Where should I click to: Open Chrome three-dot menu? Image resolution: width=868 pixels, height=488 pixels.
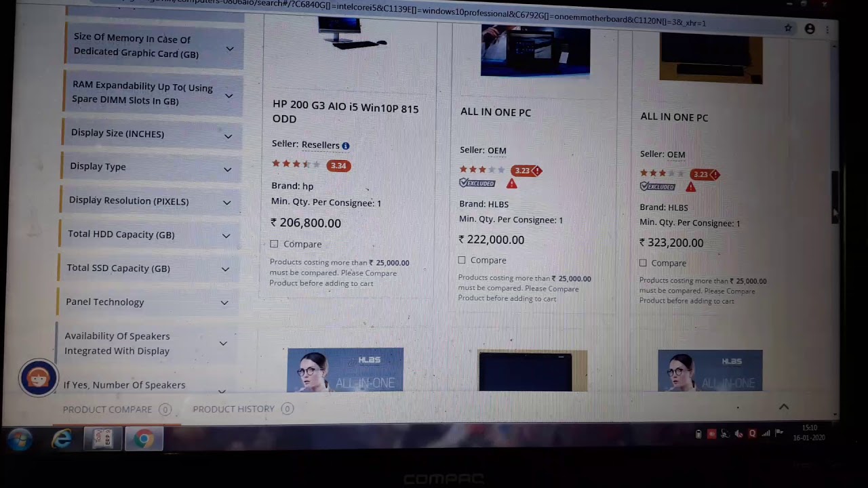click(x=827, y=29)
